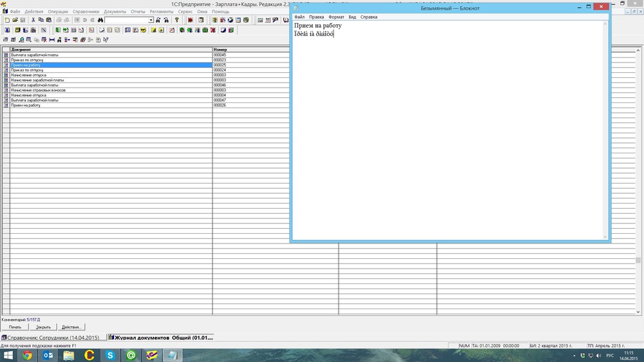This screenshot has width=644, height=362.
Task: Click the Печать button
Action: [x=15, y=327]
